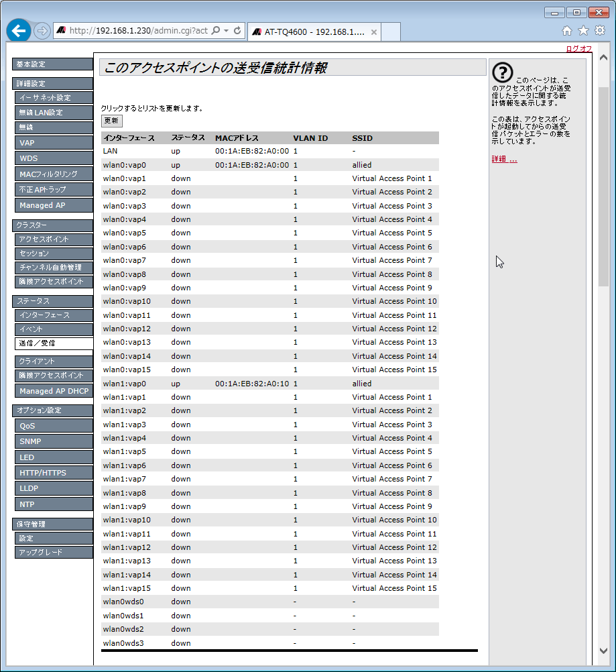This screenshot has height=672, width=616.
Task: Open the 無線 menu item
Action: point(54,127)
